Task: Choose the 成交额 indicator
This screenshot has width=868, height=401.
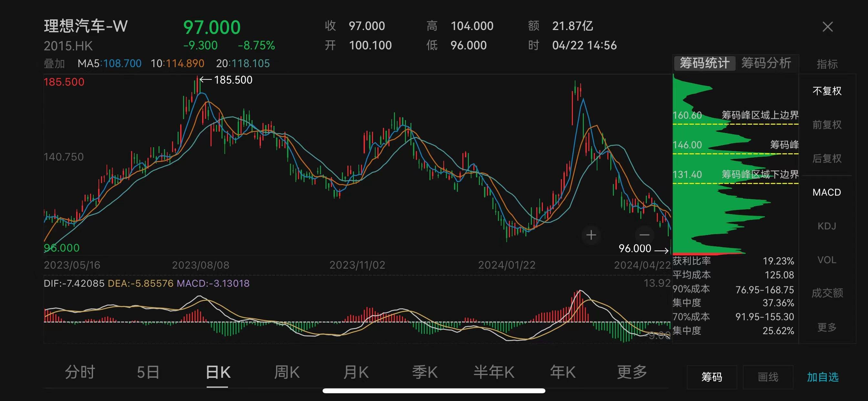Action: pyautogui.click(x=827, y=293)
